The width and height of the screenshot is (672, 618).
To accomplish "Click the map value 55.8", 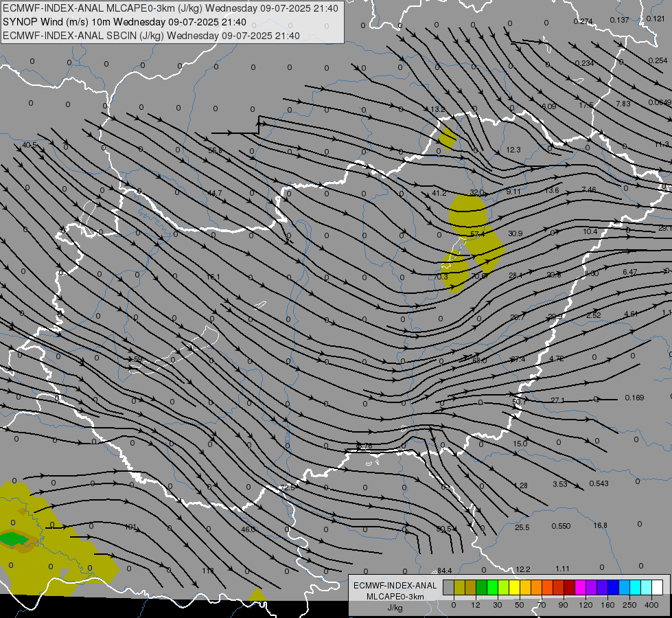I will 215,150.
